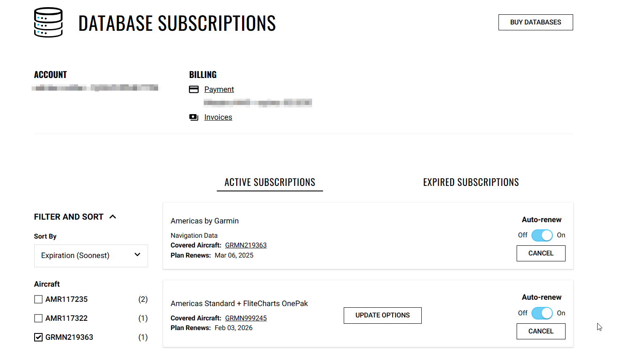Image resolution: width=644 pixels, height=352 pixels.
Task: Click the credit card payment icon
Action: (x=194, y=89)
